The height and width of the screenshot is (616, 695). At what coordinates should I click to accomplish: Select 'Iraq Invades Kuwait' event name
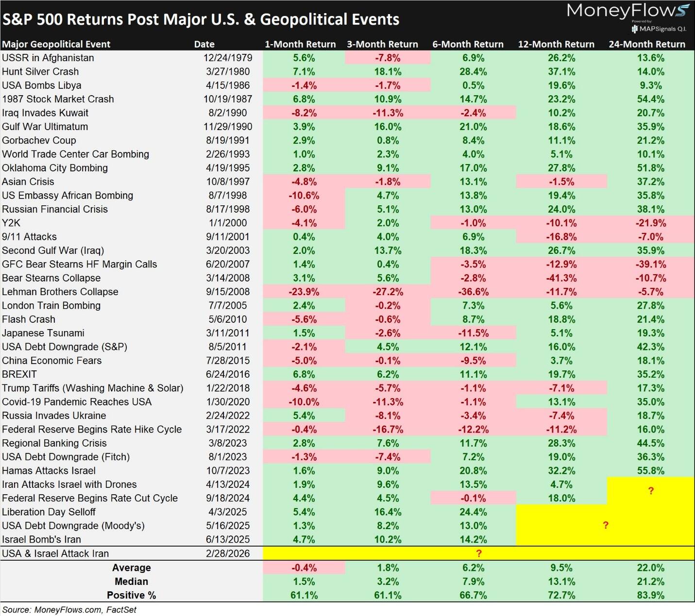(x=45, y=113)
